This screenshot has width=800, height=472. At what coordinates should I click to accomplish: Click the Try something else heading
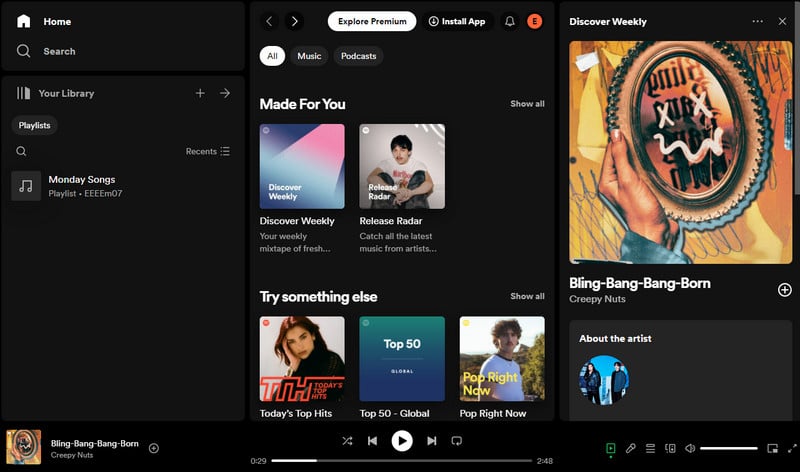pyautogui.click(x=318, y=297)
